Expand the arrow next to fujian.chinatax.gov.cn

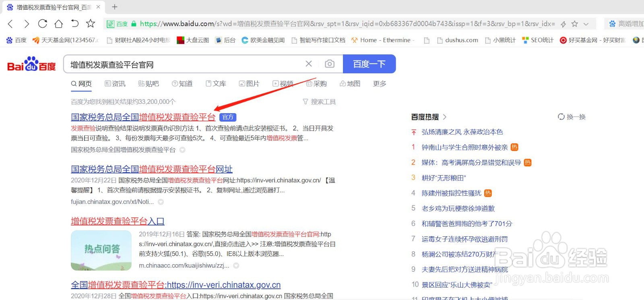[x=161, y=202]
